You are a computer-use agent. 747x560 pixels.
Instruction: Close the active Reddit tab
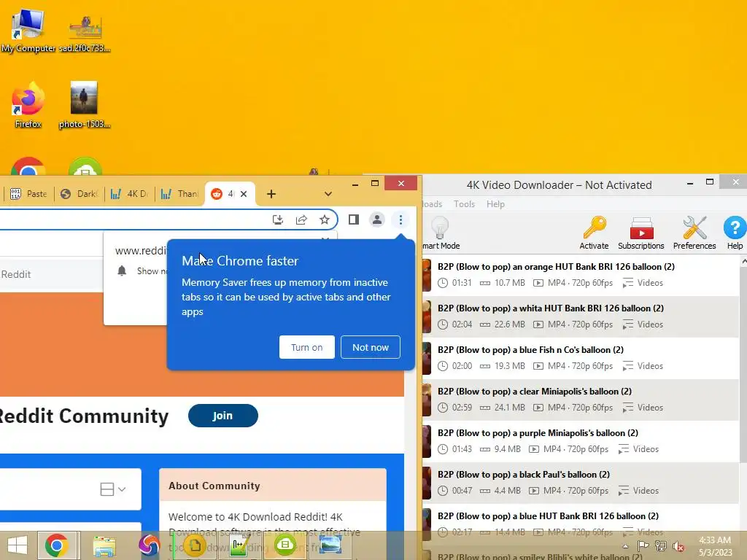coord(244,194)
